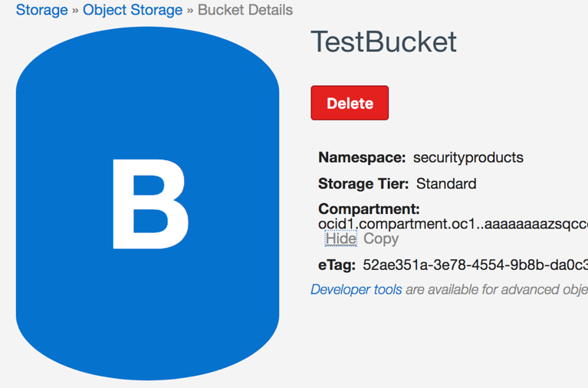
Task: Select the Standard storage tier value
Action: [446, 184]
